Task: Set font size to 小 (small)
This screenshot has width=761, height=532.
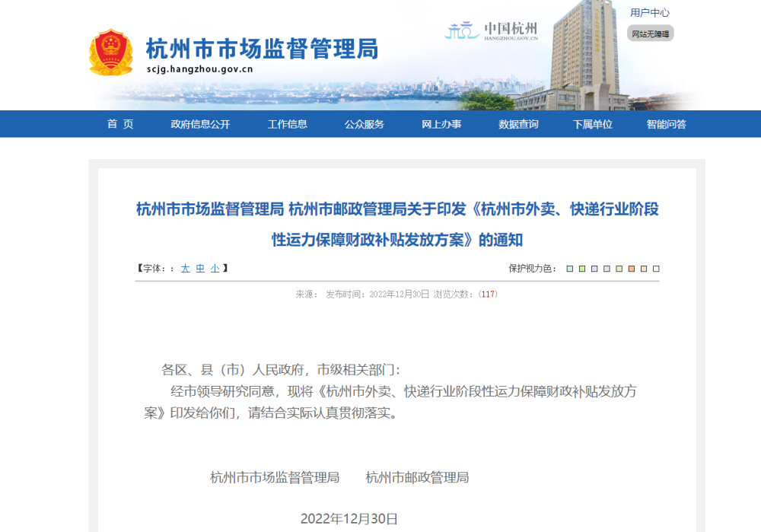Action: 215,269
